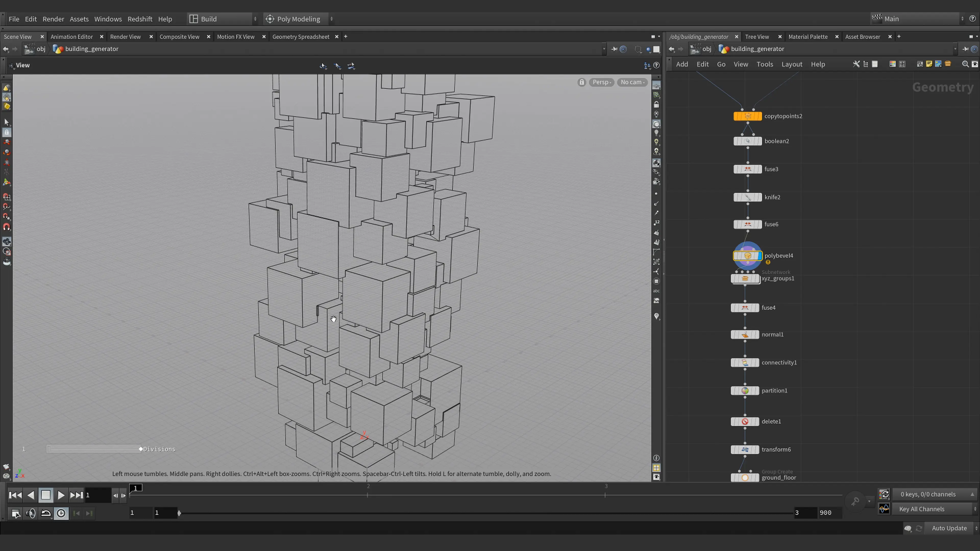Open the viewport info icon on right toolbar

click(656, 458)
